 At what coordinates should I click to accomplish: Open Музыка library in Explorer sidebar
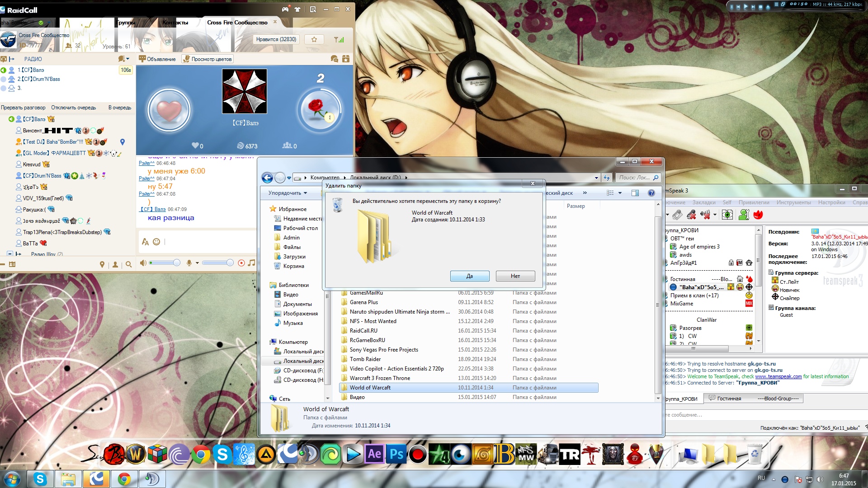[x=288, y=323]
